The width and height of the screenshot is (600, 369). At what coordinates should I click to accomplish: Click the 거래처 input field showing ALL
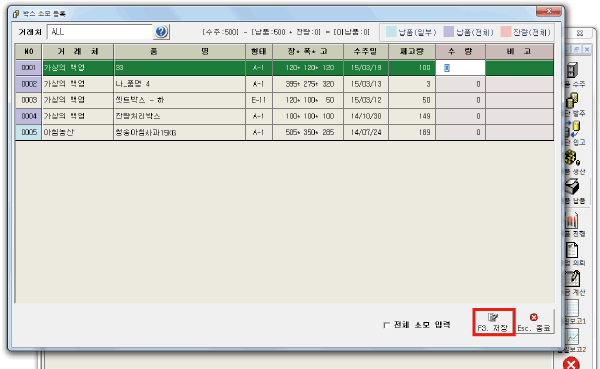pos(99,32)
